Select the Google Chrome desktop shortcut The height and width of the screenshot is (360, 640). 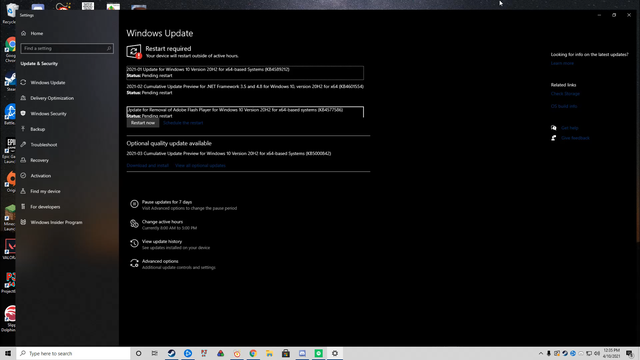(x=10, y=49)
